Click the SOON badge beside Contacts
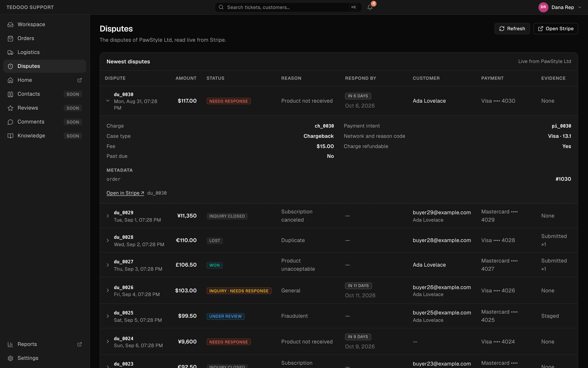The height and width of the screenshot is (368, 588). pos(73,94)
